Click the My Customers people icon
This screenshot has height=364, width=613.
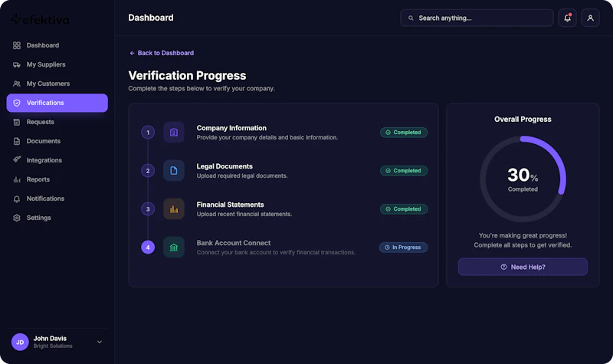16,84
